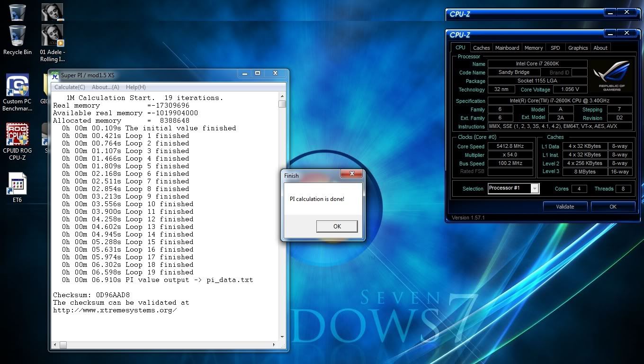Close the Finish dialog with red X
The image size is (644, 364).
click(x=351, y=175)
